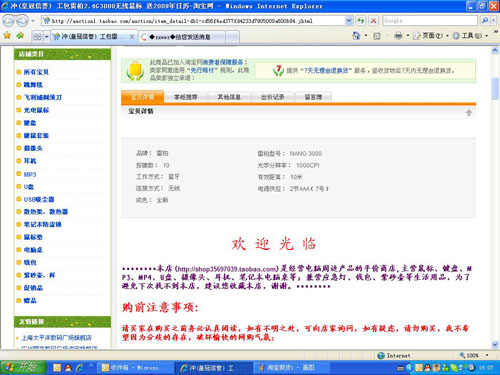Open 摄像头 category in sidebar

[33, 148]
